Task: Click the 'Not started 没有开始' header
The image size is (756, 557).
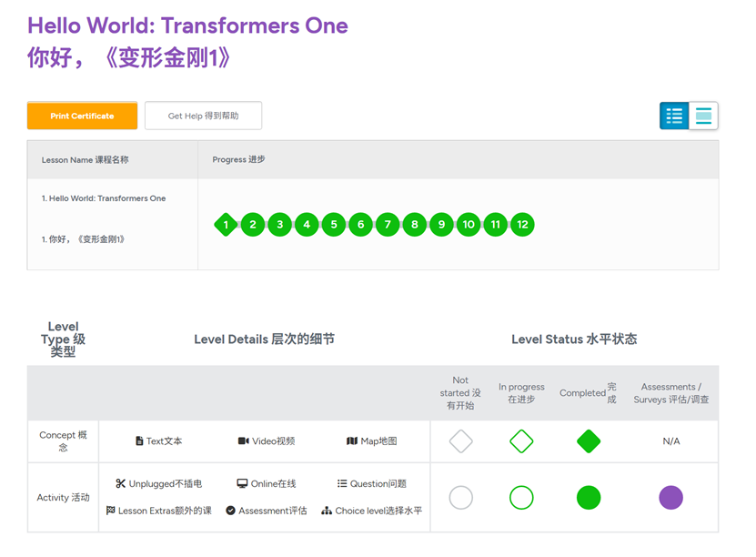Action: [x=460, y=392]
